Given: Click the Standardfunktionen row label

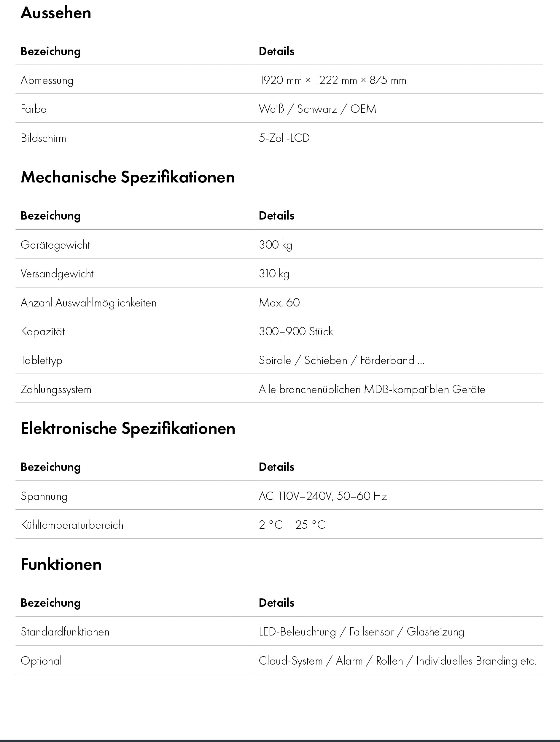Looking at the screenshot, I should 65,632.
